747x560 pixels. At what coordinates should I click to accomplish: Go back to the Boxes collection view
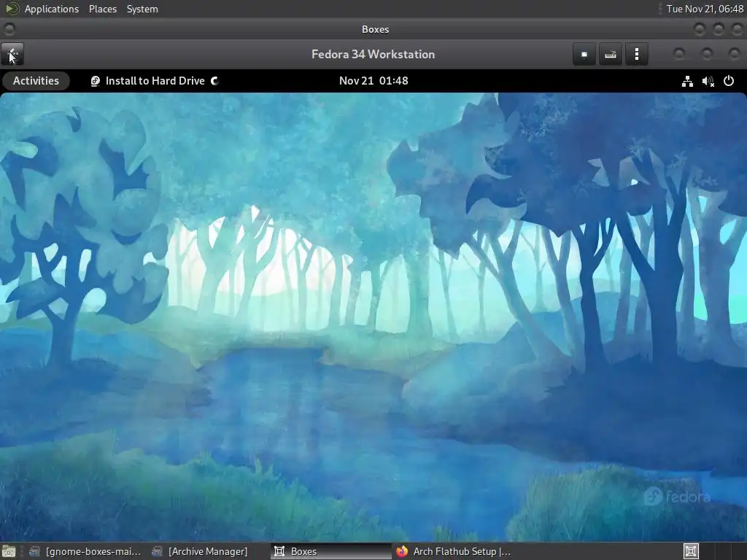tap(12, 54)
